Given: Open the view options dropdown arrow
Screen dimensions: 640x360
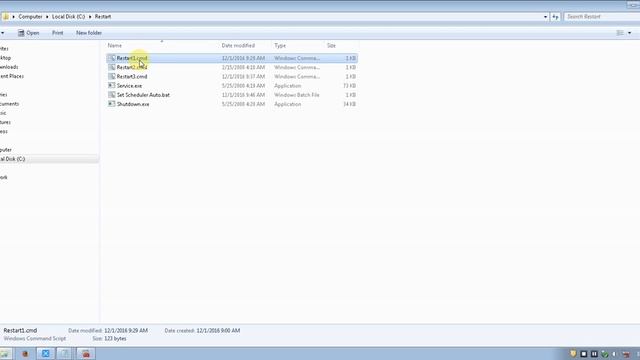Looking at the screenshot, I should 629,33.
